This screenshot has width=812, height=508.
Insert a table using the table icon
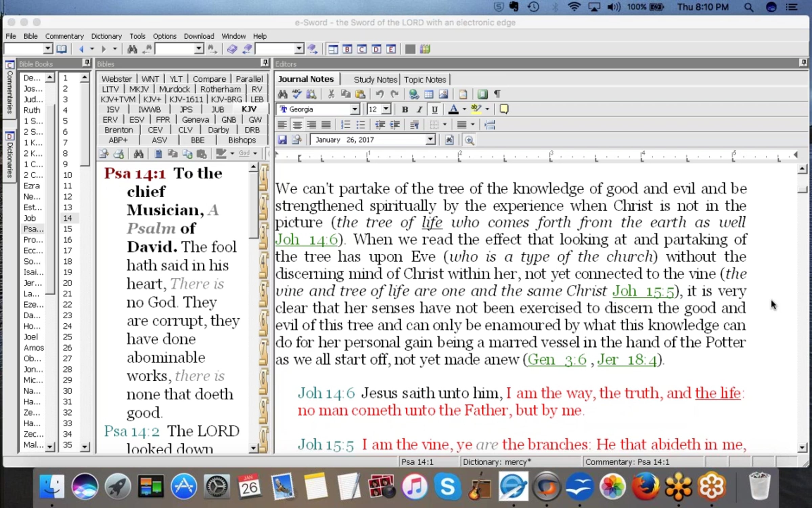pyautogui.click(x=428, y=94)
